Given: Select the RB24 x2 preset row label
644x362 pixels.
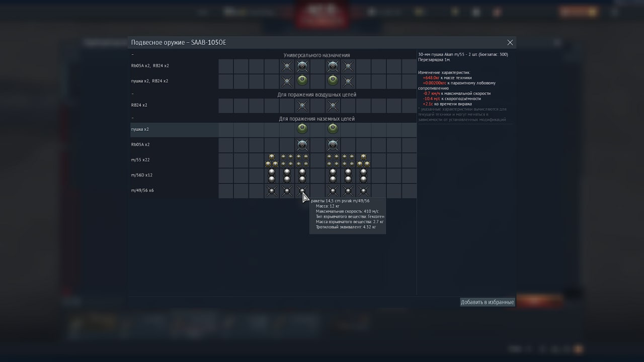Looking at the screenshot, I should pos(139,105).
